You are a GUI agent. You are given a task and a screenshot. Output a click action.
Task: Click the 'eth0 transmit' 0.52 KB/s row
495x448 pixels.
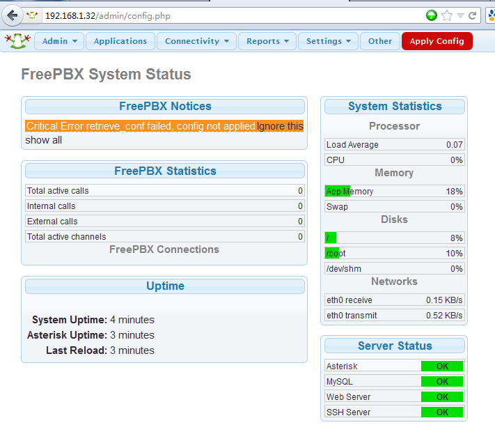(x=395, y=316)
